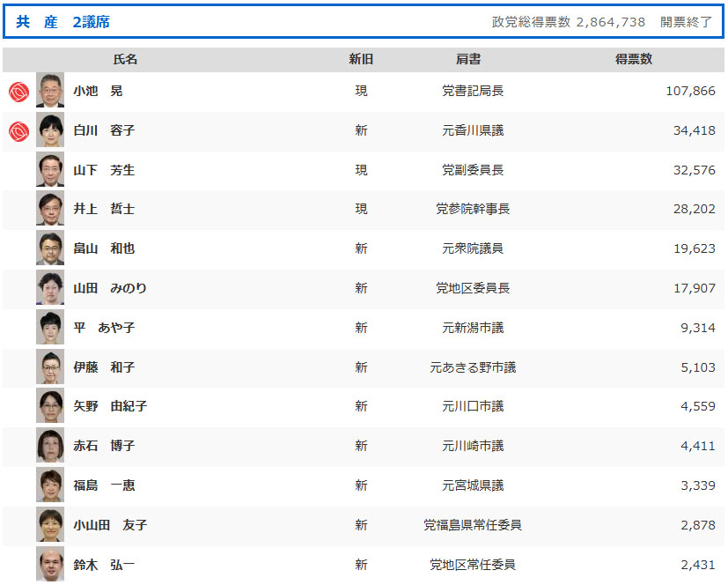Select the name 鈴木 弘一
Viewport: 728px width, 585px height.
pos(104,564)
